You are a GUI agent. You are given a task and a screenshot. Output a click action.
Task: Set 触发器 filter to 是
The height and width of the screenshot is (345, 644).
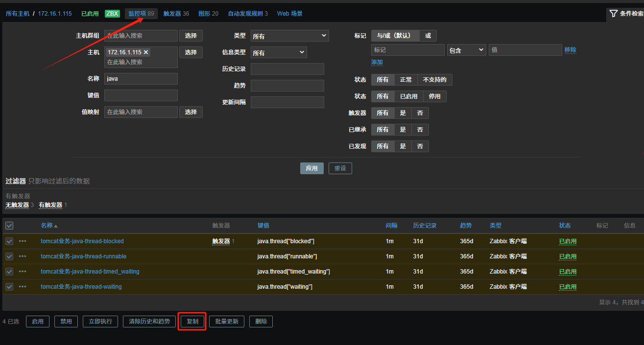pyautogui.click(x=403, y=113)
